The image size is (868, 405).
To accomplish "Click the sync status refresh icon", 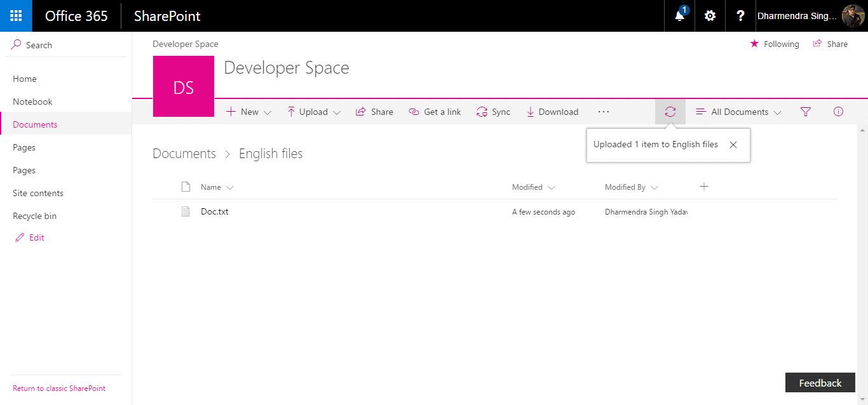I will pyautogui.click(x=670, y=112).
